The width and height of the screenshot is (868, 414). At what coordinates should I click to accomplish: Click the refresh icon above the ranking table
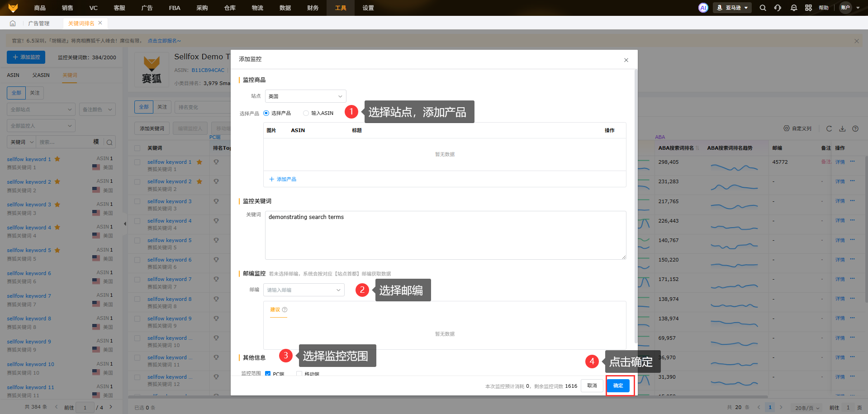[x=829, y=128]
